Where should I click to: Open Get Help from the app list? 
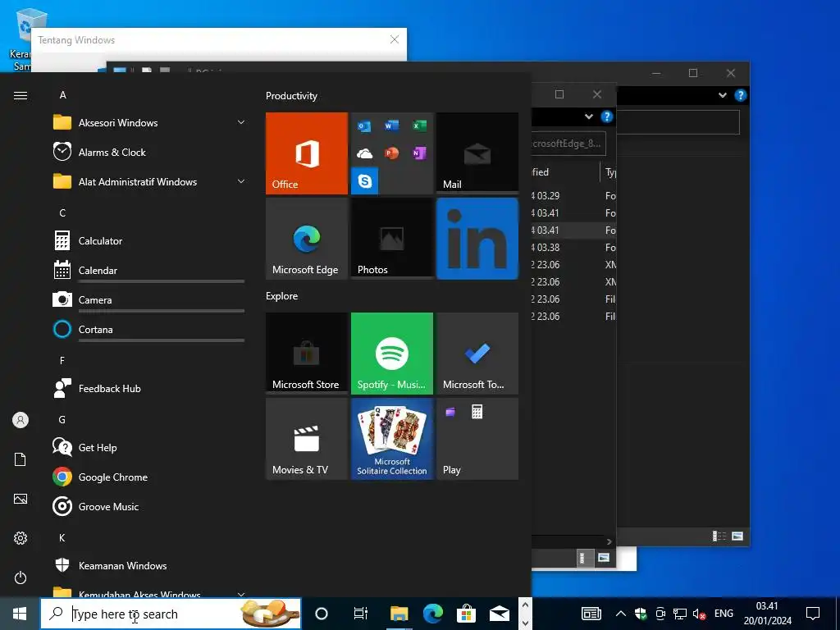(149, 447)
